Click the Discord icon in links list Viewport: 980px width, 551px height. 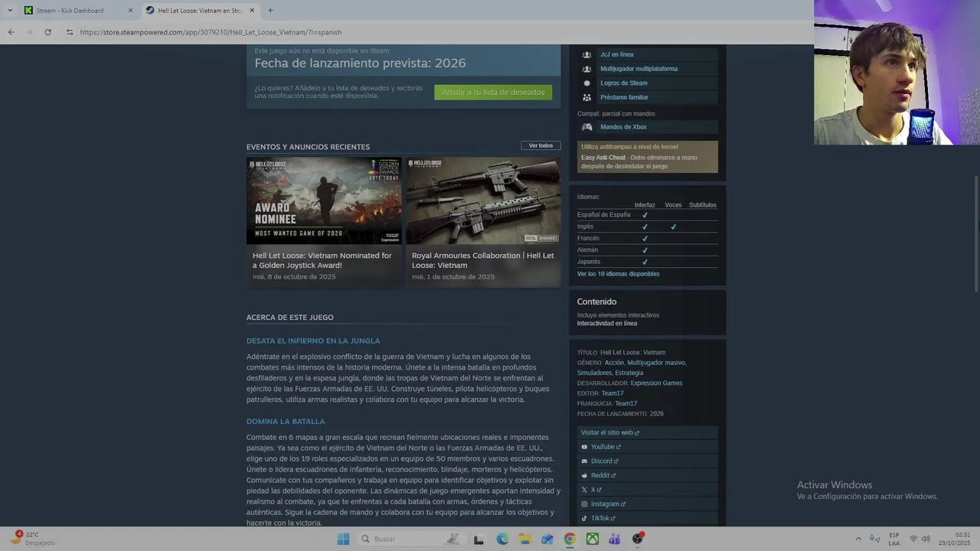[x=584, y=461]
